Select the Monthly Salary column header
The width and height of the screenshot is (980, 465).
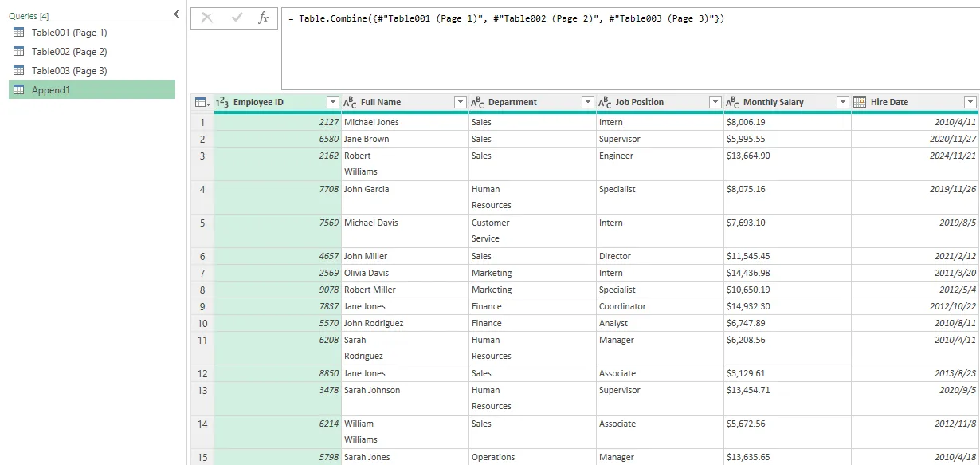pyautogui.click(x=774, y=102)
